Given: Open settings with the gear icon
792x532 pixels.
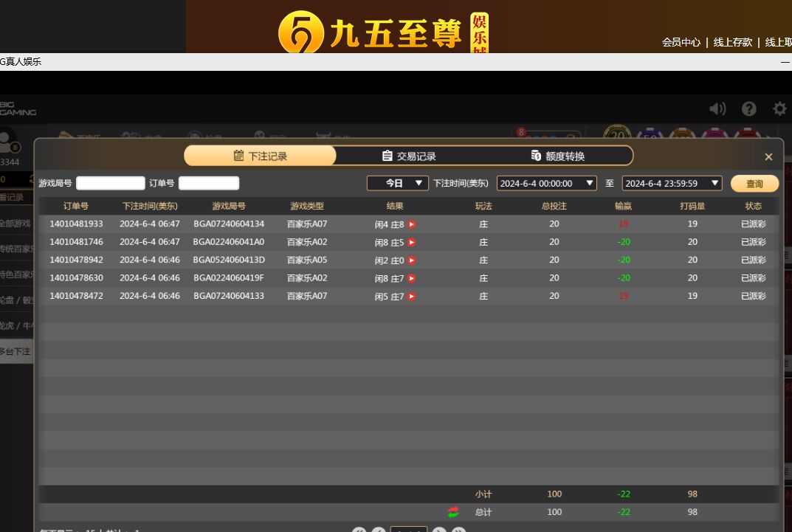Looking at the screenshot, I should pyautogui.click(x=779, y=109).
